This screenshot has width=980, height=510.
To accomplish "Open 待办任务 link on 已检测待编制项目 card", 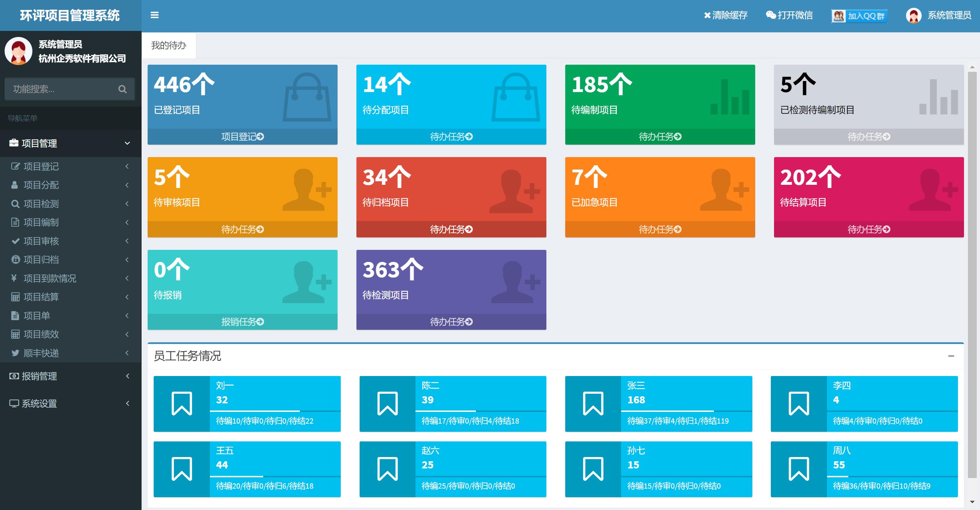I will tap(869, 136).
